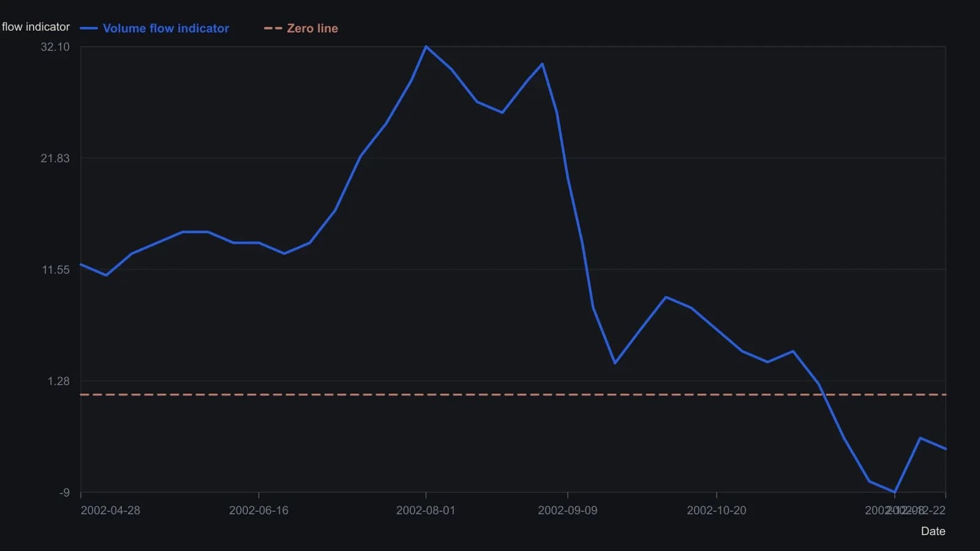Click where blue line crosses the zero line

point(823,394)
